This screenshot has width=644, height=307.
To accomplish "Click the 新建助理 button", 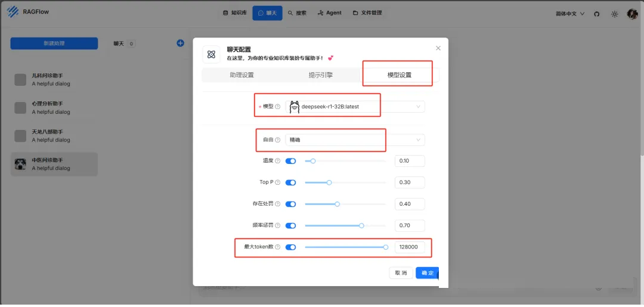I will [x=54, y=43].
